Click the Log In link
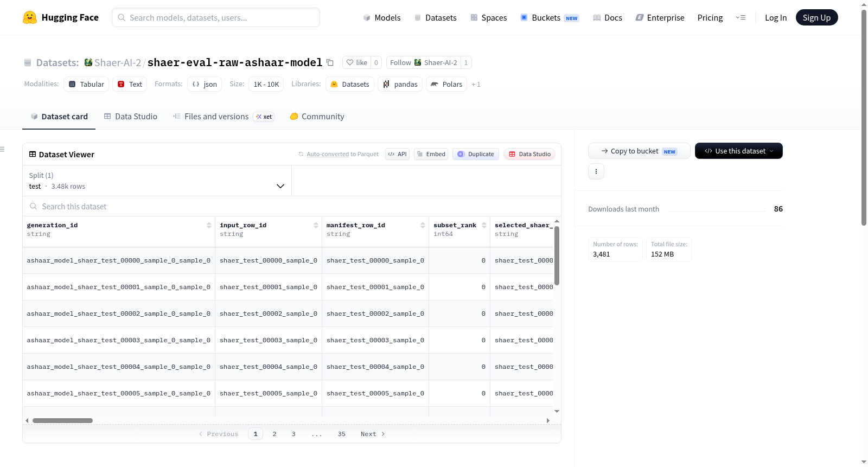Image resolution: width=868 pixels, height=467 pixels. click(x=776, y=17)
